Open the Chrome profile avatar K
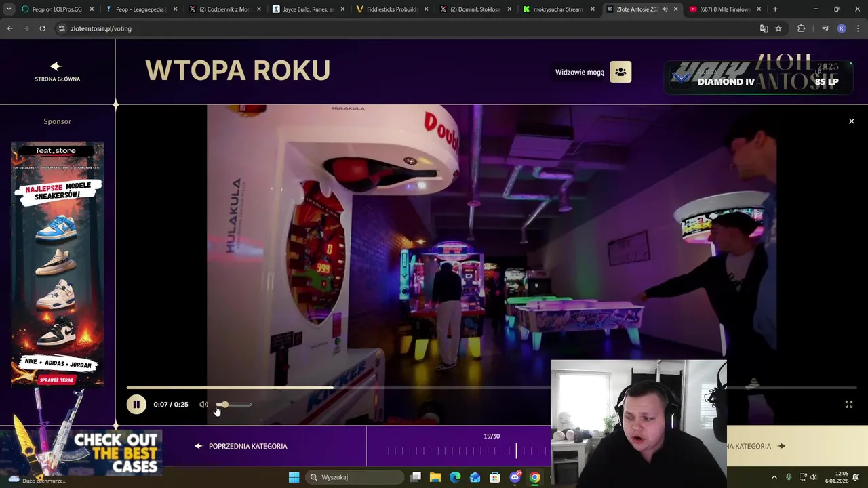 pos(842,28)
